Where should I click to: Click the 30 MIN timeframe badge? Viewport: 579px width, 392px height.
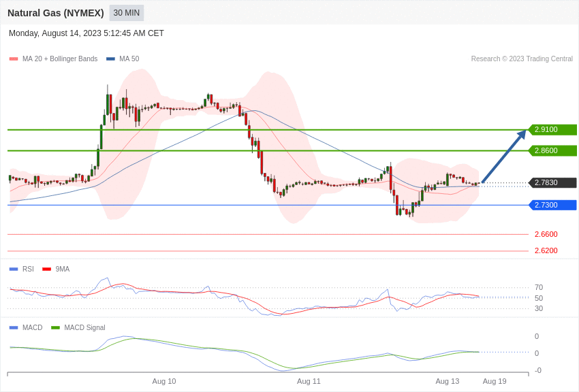pos(126,13)
